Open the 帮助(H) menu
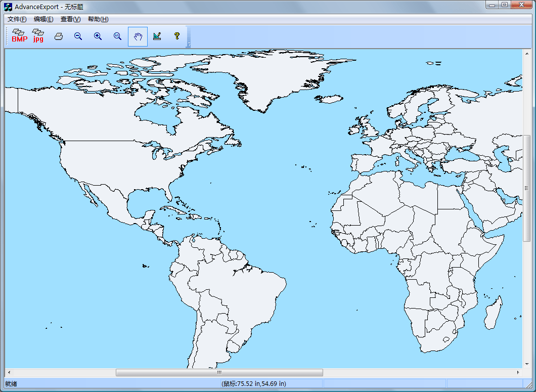536x392 pixels. click(98, 19)
